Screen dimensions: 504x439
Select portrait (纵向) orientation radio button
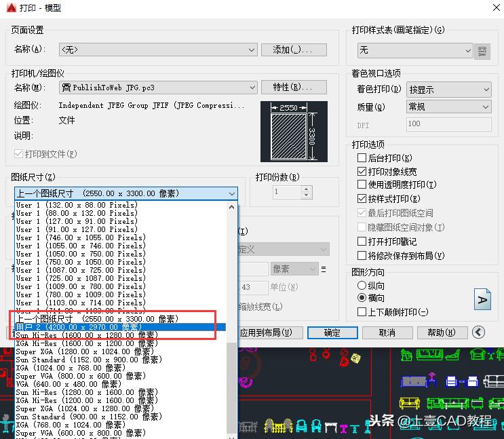[362, 285]
